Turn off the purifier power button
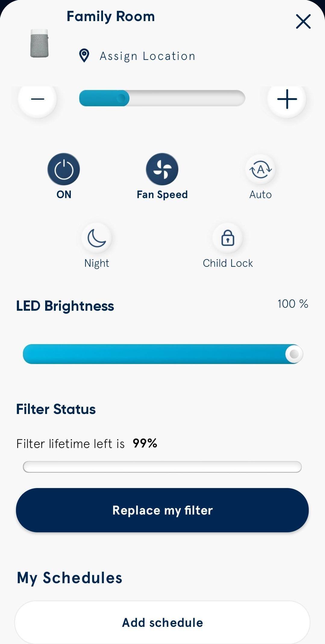 64,169
